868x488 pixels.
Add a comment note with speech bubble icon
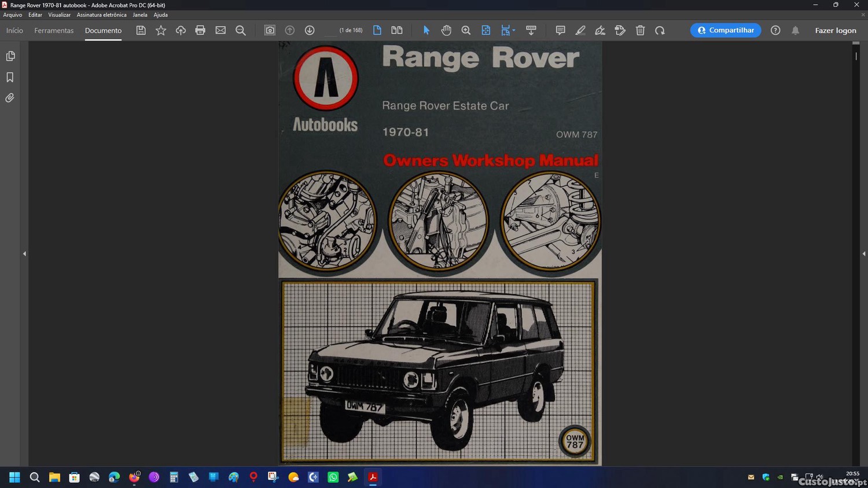point(560,30)
